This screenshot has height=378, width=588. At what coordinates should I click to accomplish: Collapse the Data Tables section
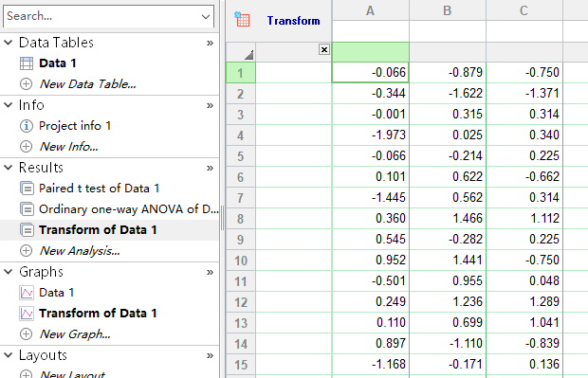pyautogui.click(x=9, y=43)
